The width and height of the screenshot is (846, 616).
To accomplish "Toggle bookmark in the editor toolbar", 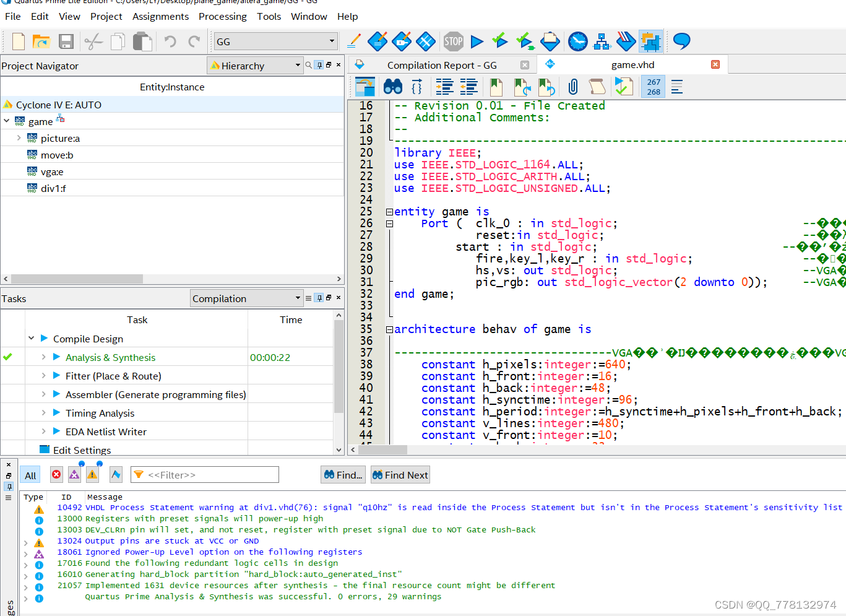I will coord(496,87).
